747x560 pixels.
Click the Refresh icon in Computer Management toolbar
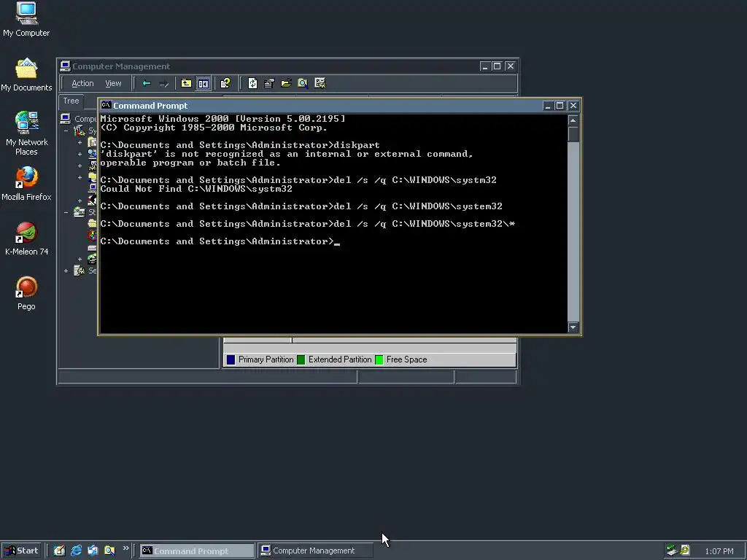[x=252, y=83]
